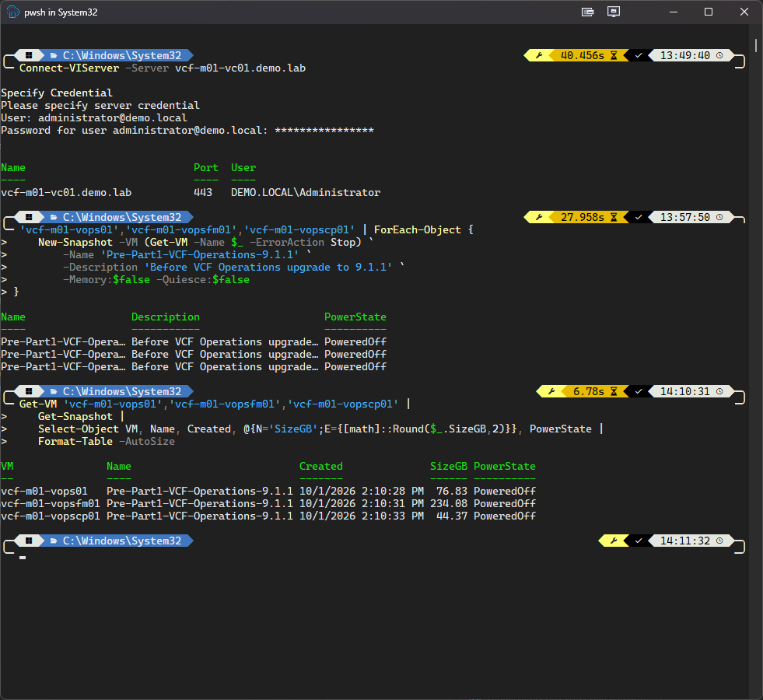
Task: Click the remote desktop toolbar icon in title bar
Action: (587, 12)
